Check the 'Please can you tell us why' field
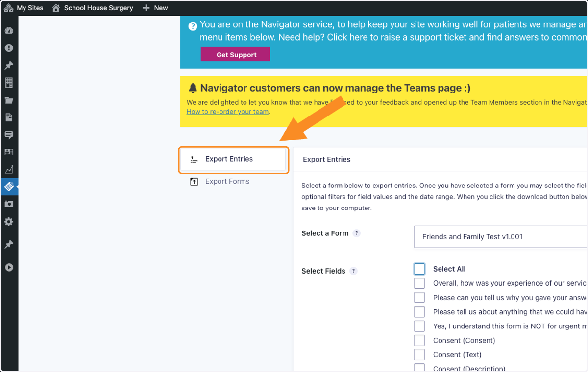 point(419,298)
